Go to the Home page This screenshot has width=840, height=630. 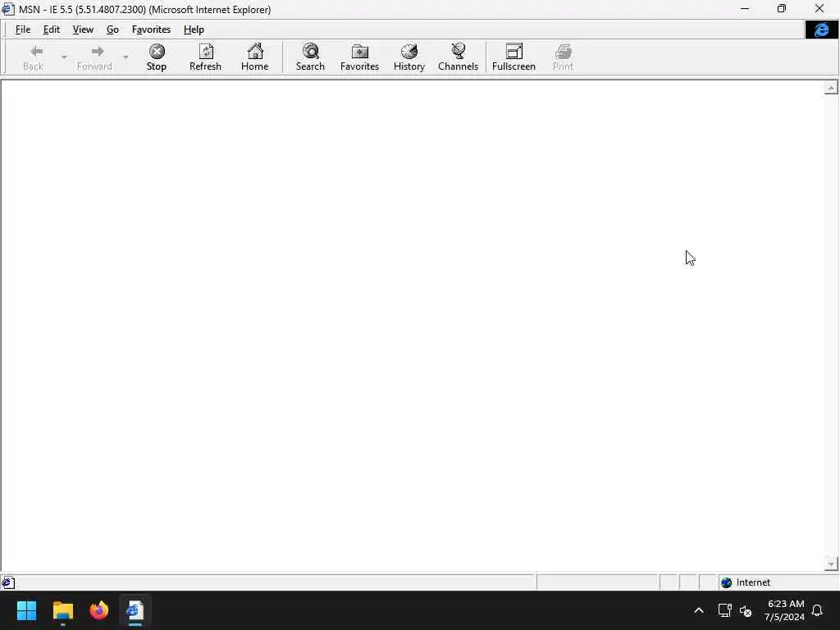(254, 57)
